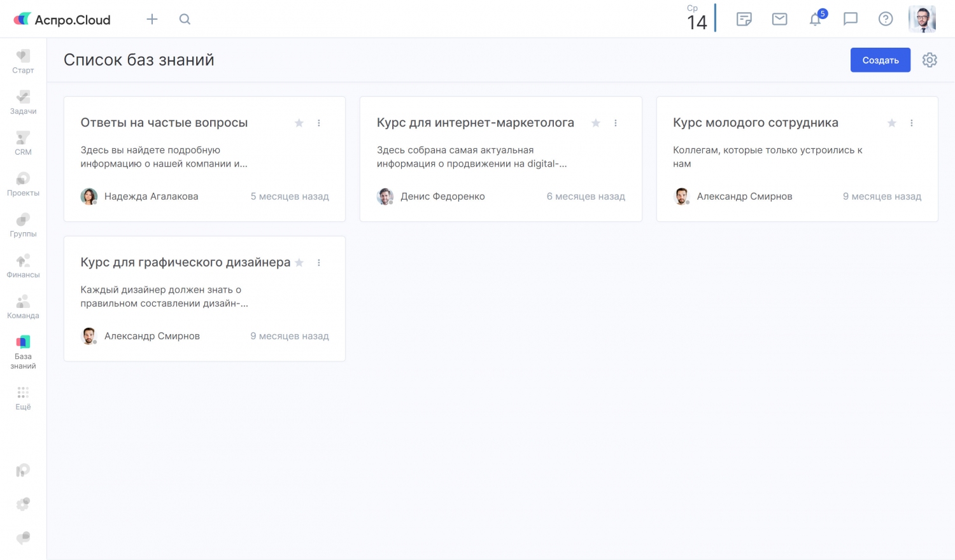Viewport: 955px width, 560px height.
Task: Open options menu for 'Ответы на частые вопросы'
Action: (x=319, y=123)
